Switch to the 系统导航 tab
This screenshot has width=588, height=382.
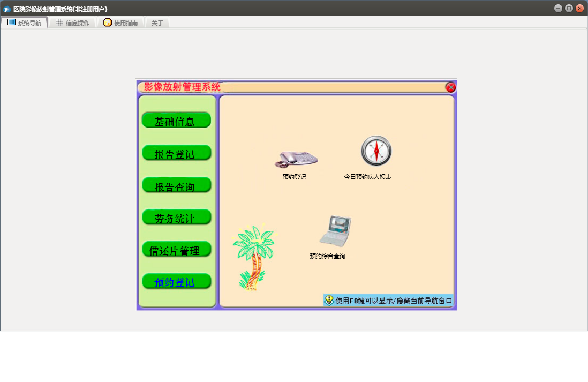[x=24, y=23]
